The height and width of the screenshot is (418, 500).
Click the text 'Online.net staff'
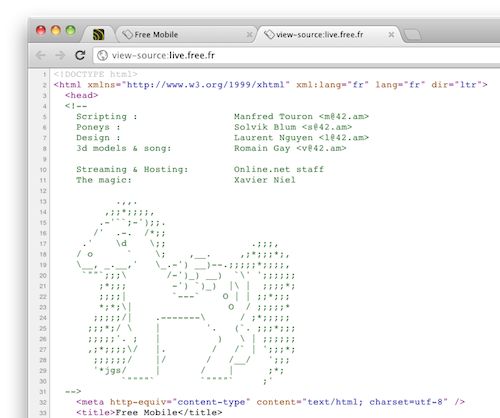point(279,169)
